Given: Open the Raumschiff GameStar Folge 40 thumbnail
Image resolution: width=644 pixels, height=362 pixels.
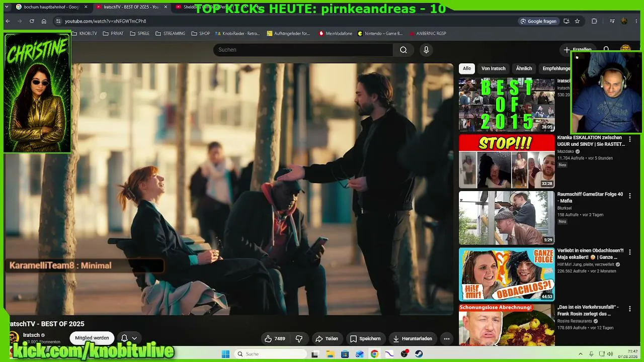Looking at the screenshot, I should 507,218.
